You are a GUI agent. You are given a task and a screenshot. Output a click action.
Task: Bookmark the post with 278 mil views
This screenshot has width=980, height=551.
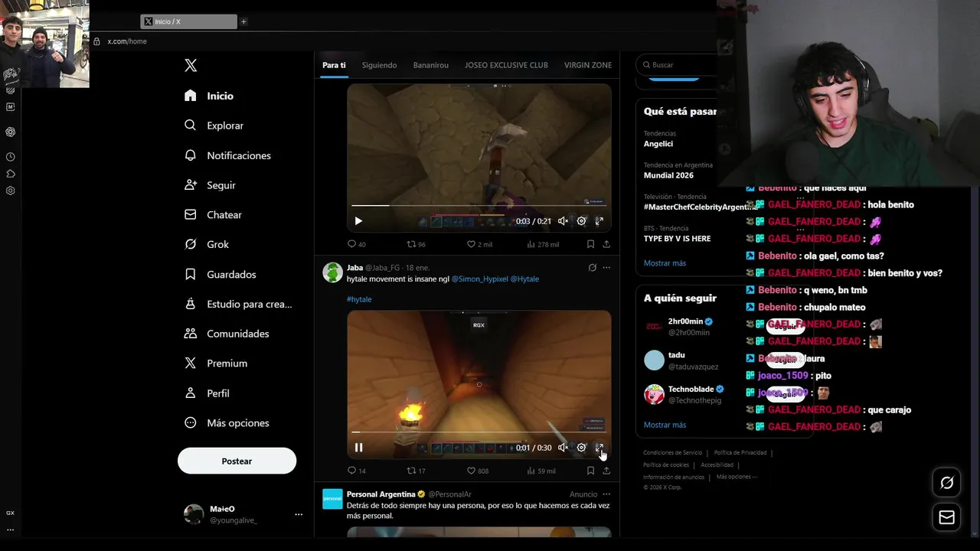590,244
